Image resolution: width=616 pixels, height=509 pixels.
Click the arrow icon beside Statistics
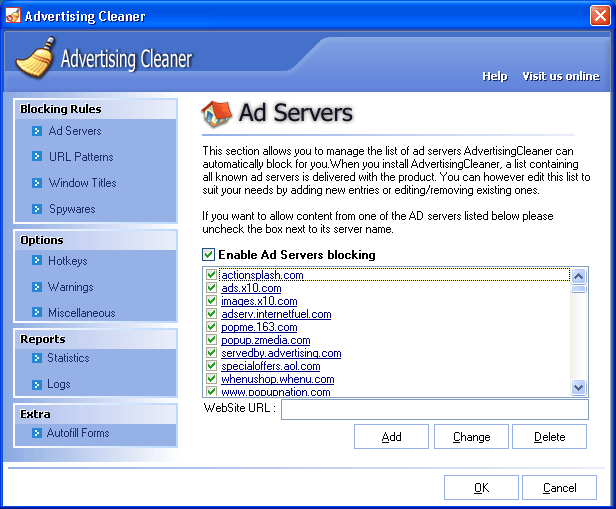tap(37, 358)
